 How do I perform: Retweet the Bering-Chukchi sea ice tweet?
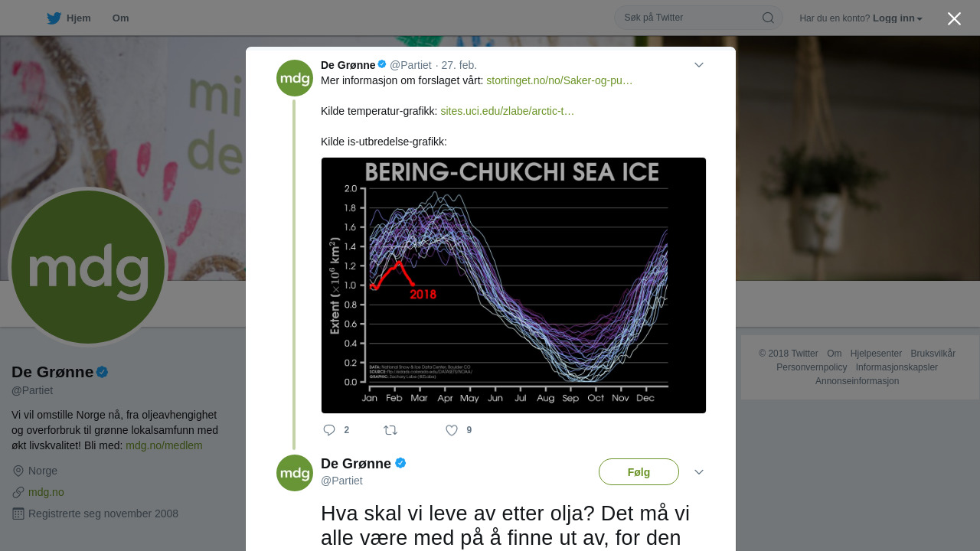(x=390, y=430)
